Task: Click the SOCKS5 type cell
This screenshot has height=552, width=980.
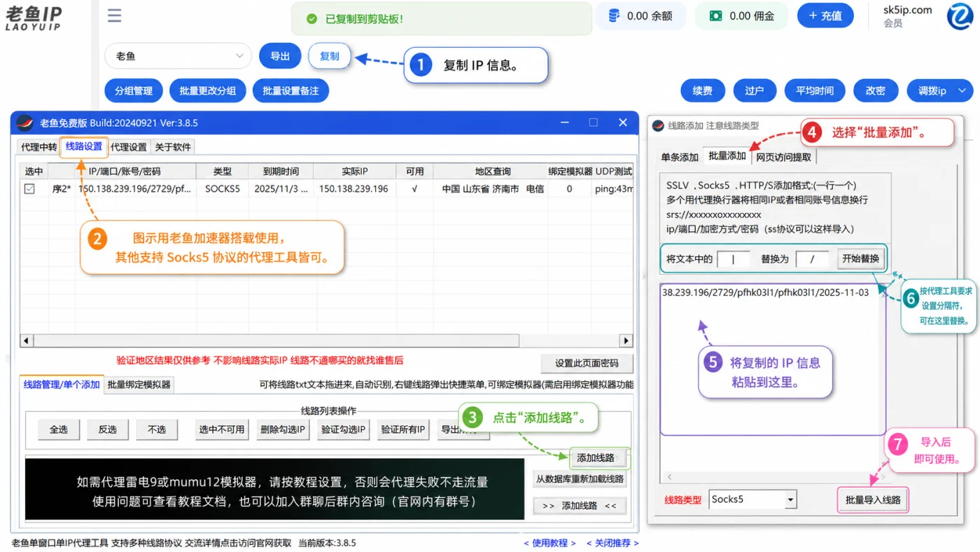Action: click(x=223, y=189)
